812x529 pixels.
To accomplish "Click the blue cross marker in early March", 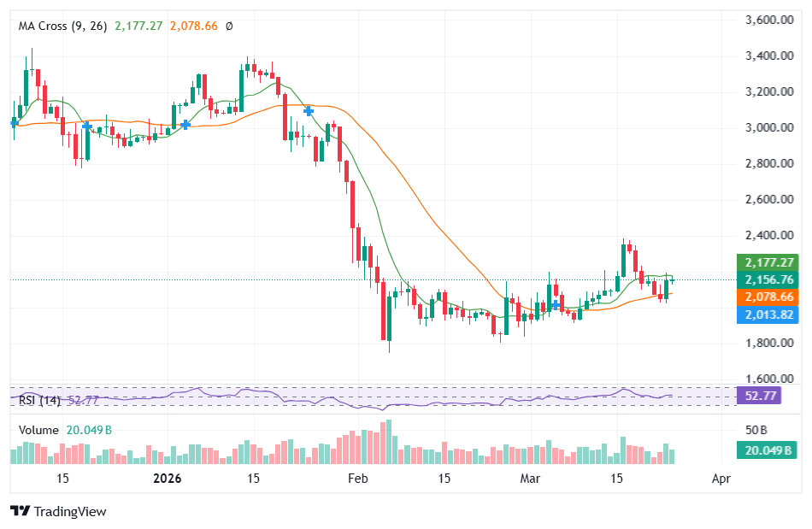I will click(x=555, y=305).
